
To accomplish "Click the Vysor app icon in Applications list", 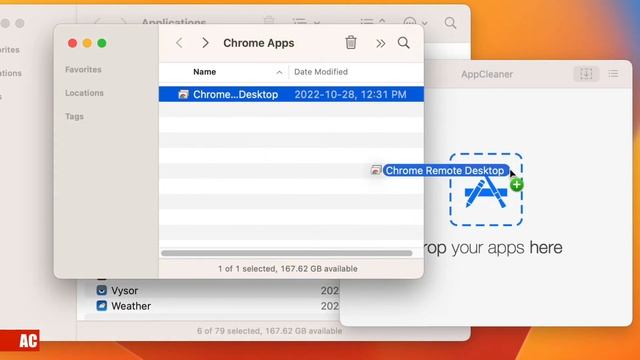I will click(102, 290).
